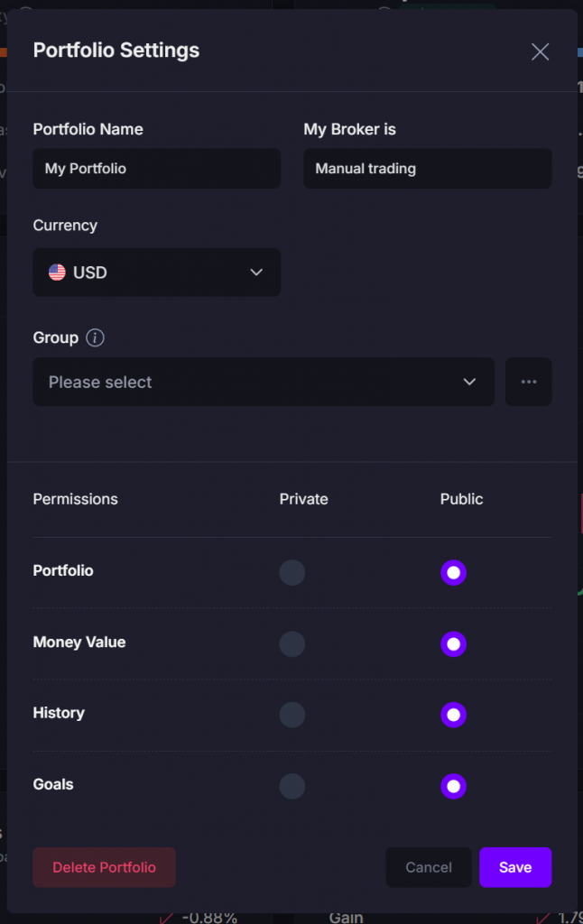Select Public for Portfolio permission

[453, 573]
